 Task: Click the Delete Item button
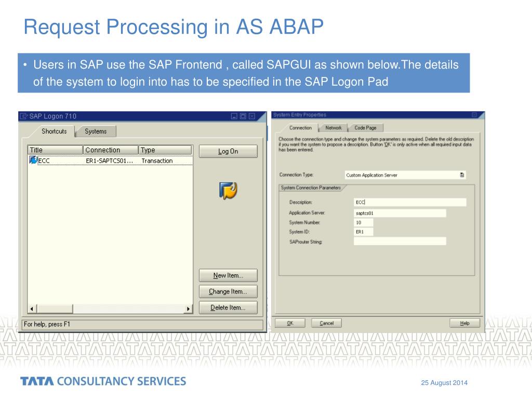click(228, 308)
